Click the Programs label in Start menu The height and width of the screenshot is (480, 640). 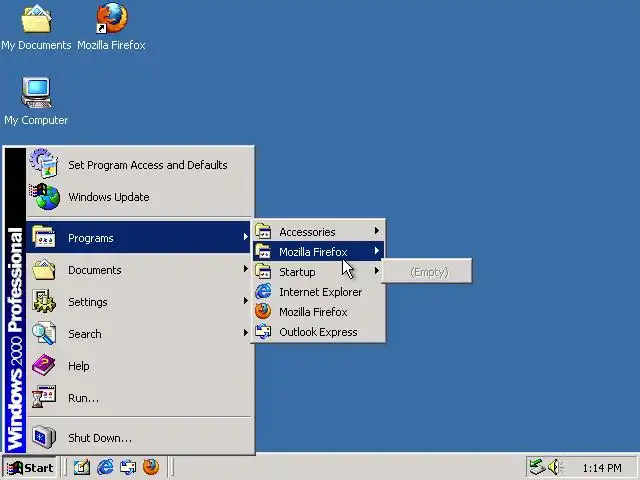(x=91, y=238)
